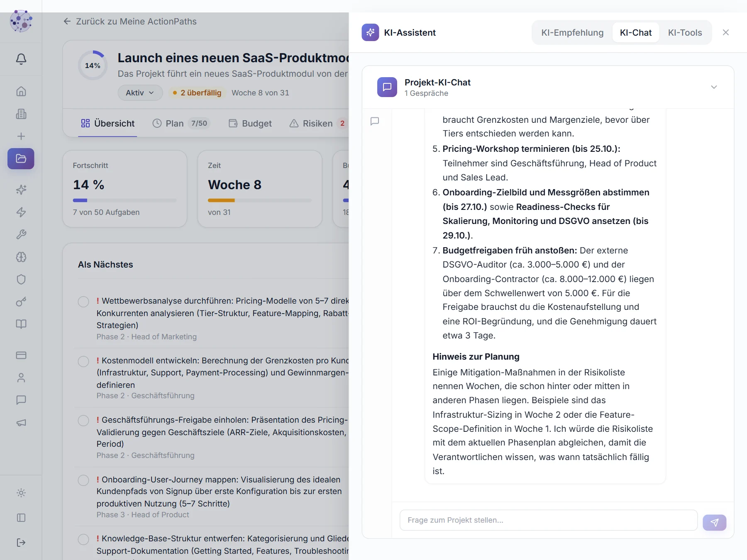The image size is (747, 560).
Task: Click the key icon in the sidebar
Action: coord(21,302)
